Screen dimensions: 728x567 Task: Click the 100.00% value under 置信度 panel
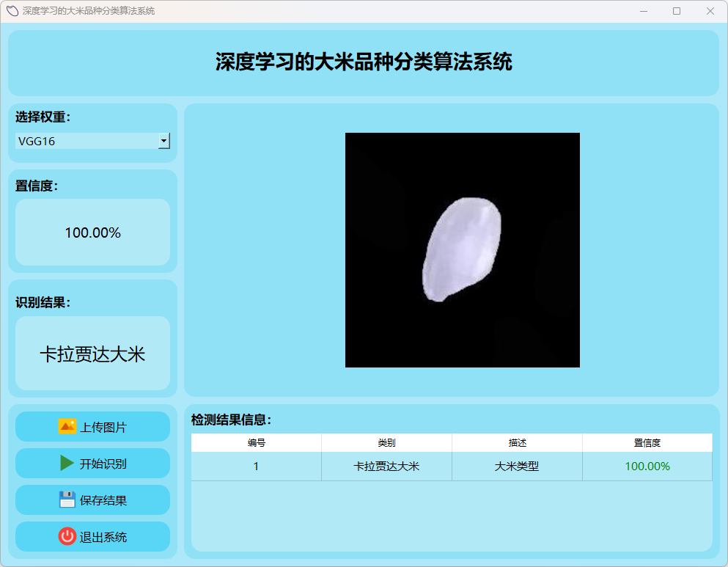[92, 233]
